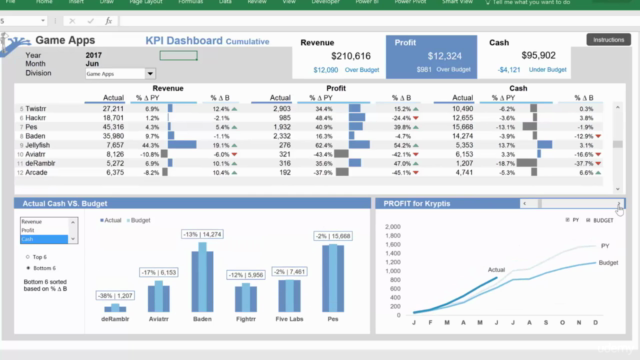Click green up triangle in Arcade cash row

point(598,173)
